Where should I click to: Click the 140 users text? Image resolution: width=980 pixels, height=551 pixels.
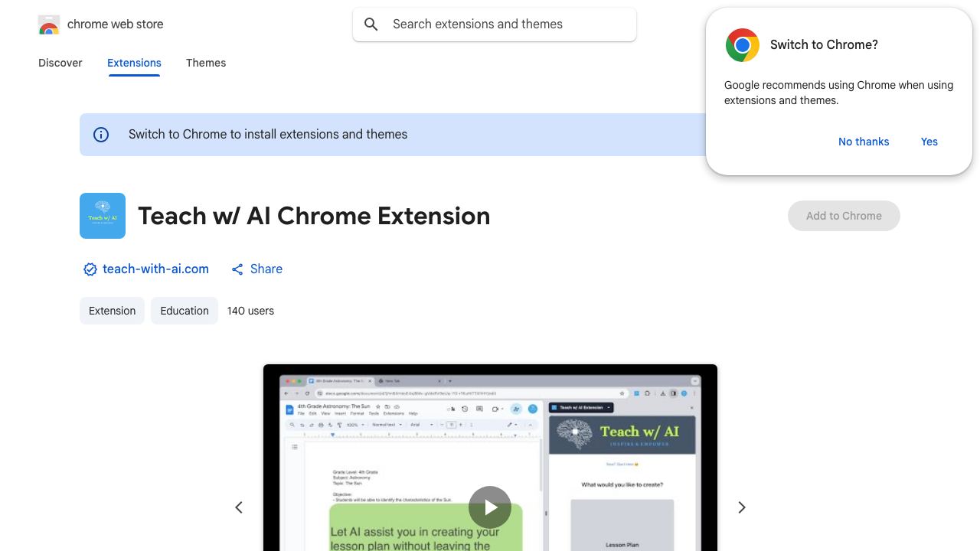(x=250, y=311)
